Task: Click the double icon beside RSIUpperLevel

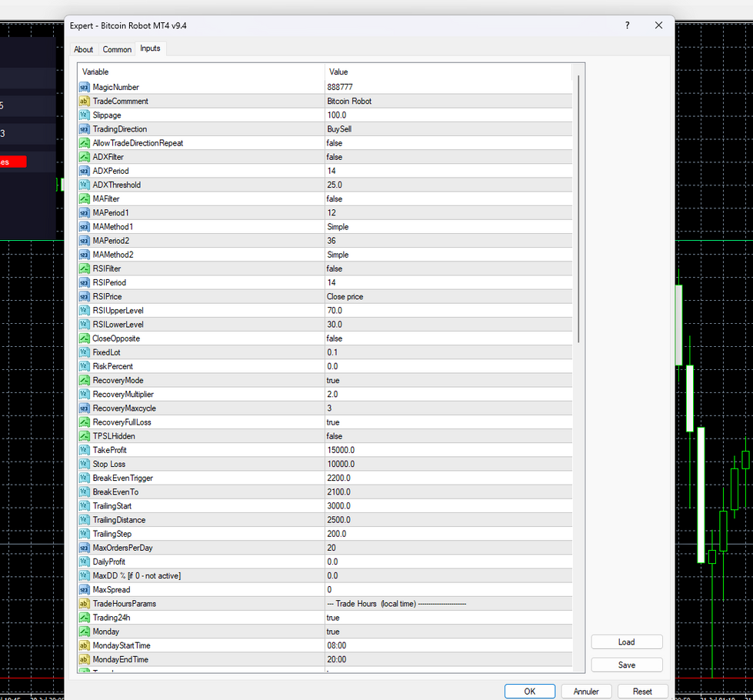Action: click(84, 311)
